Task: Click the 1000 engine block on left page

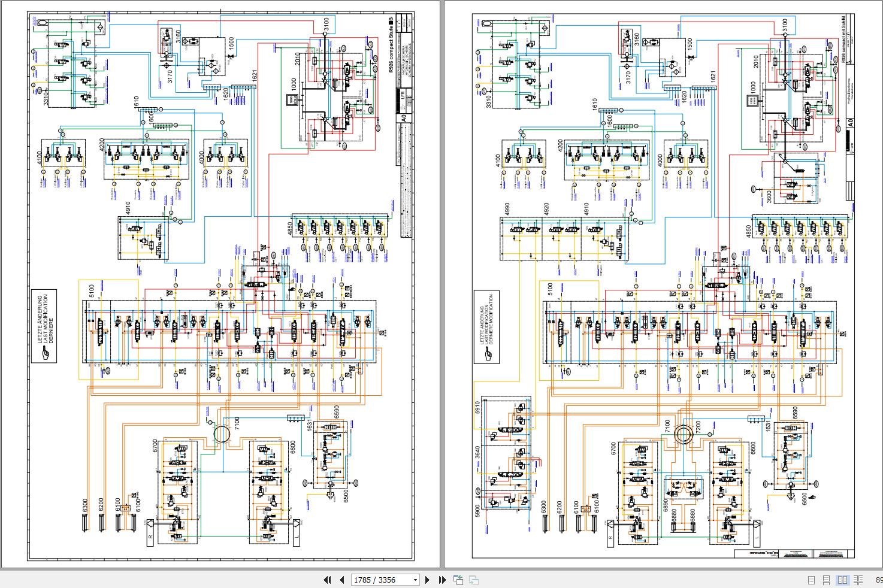Action: point(294,101)
